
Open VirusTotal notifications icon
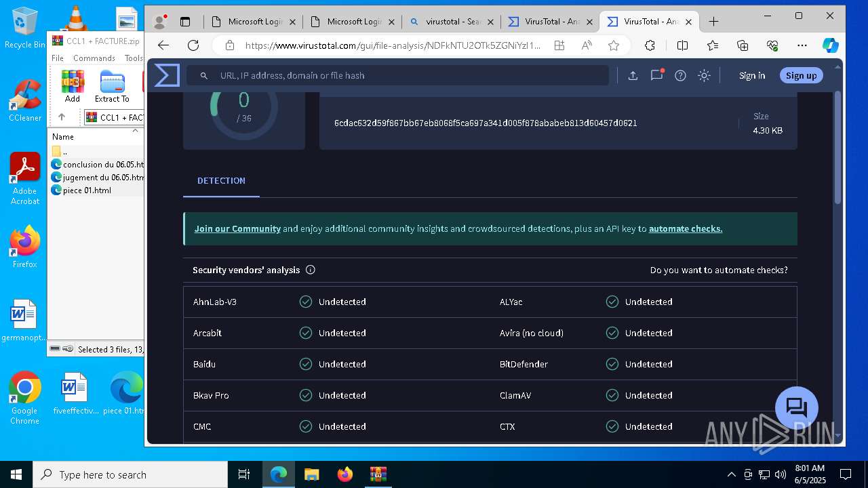(x=656, y=75)
